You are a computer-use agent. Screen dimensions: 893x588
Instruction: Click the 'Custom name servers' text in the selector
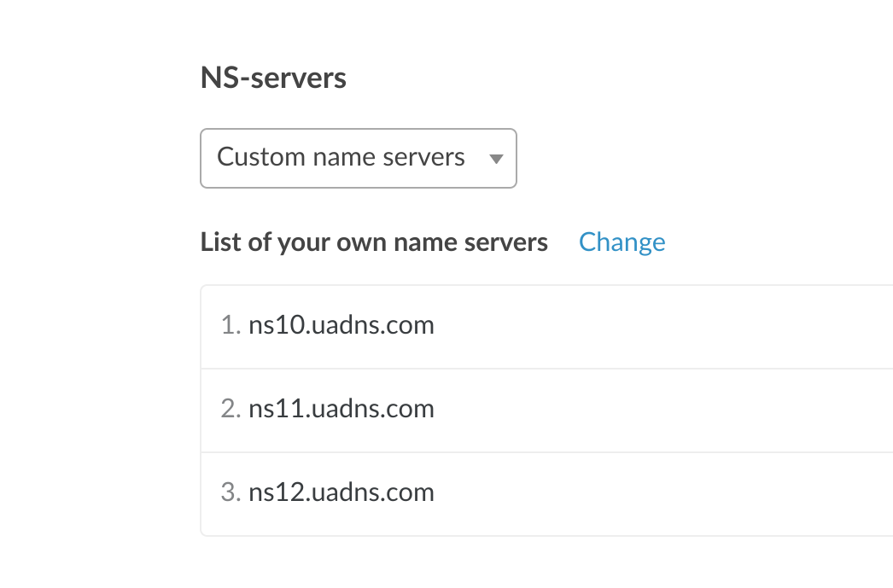341,157
